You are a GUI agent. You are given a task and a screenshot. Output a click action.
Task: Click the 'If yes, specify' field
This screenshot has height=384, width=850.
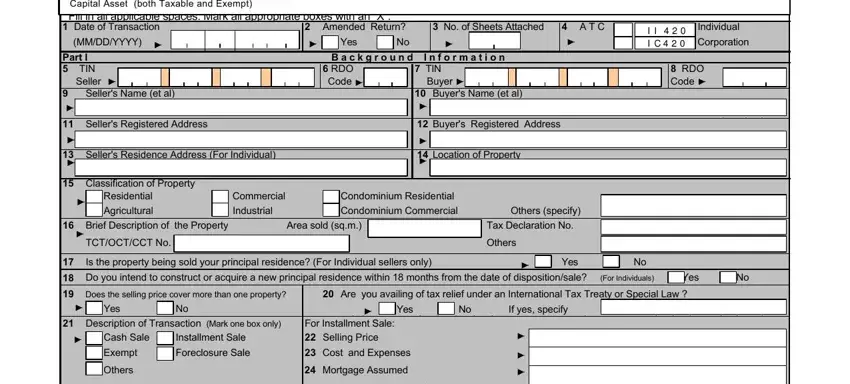[693, 307]
